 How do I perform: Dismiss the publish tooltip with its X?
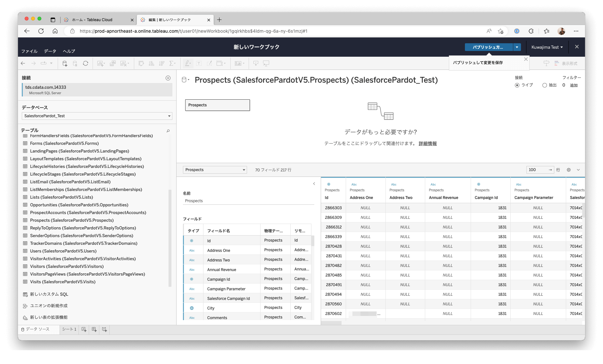coord(526,59)
